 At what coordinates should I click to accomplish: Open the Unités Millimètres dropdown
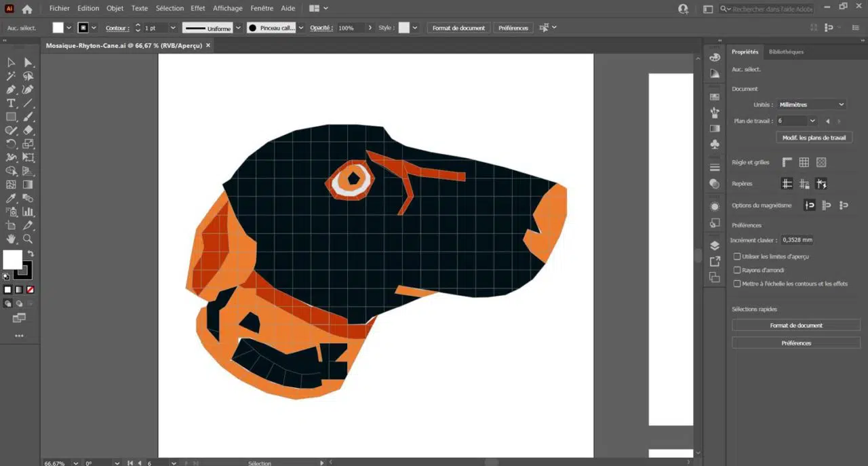click(811, 104)
